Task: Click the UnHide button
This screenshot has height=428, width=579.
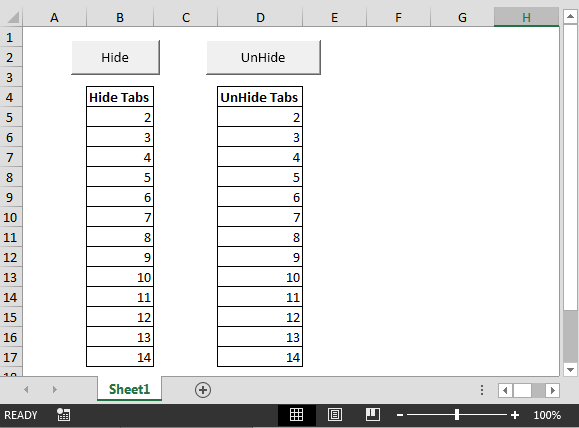Action: [x=263, y=57]
